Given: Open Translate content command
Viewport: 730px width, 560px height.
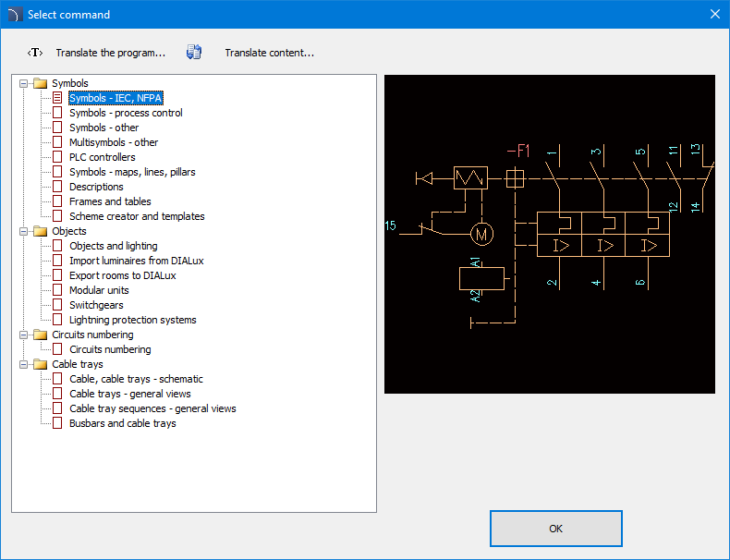Looking at the screenshot, I should [269, 53].
